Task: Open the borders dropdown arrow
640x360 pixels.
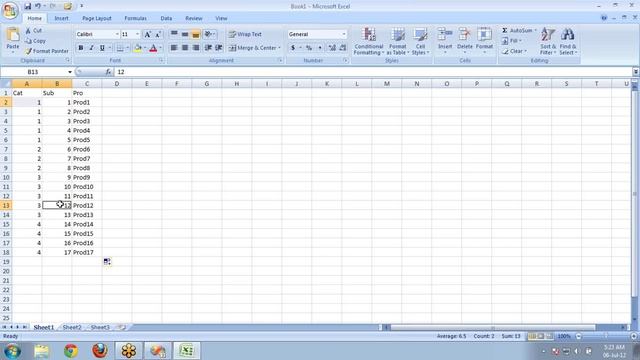Action: coord(127,48)
